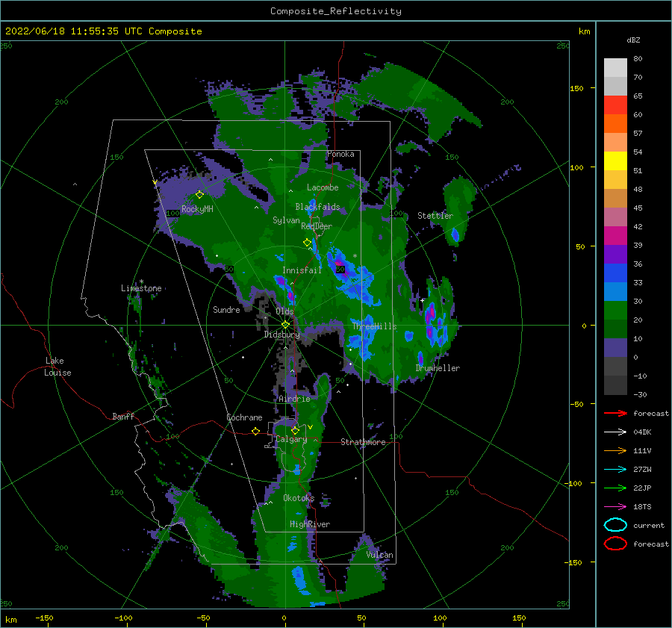Select the orange 57-60 dBZ color swatch
The width and height of the screenshot is (672, 628).
coord(615,124)
